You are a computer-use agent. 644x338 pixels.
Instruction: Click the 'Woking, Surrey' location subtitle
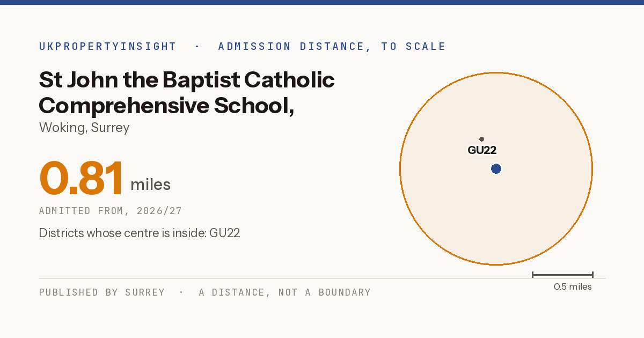pos(84,128)
